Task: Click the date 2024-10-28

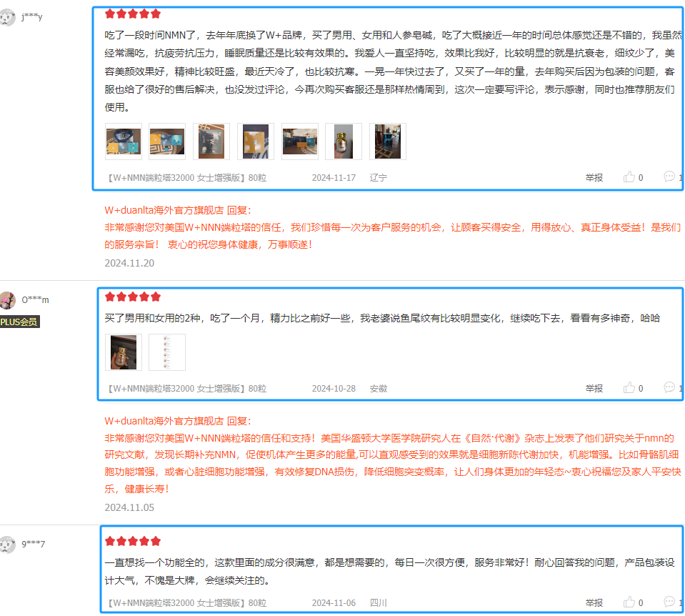Action: click(334, 388)
